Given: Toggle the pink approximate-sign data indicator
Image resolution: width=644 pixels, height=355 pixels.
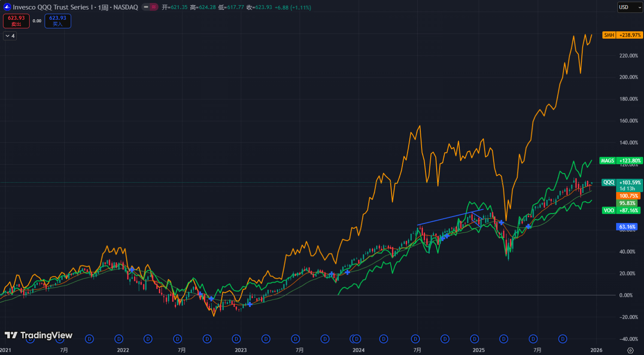Looking at the screenshot, I should [154, 7].
